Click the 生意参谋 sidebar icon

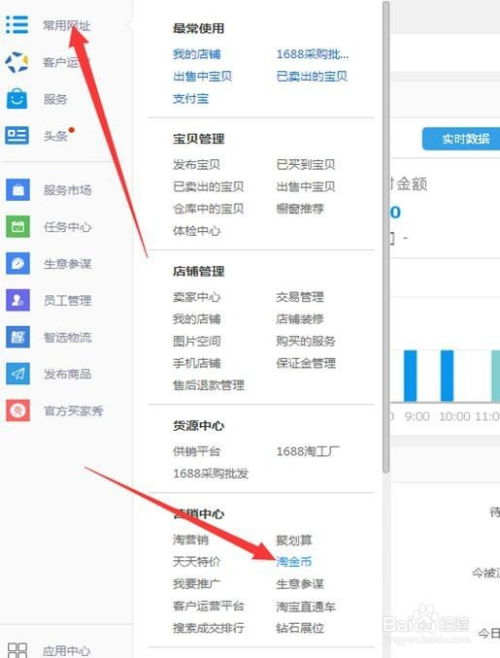pos(18,263)
